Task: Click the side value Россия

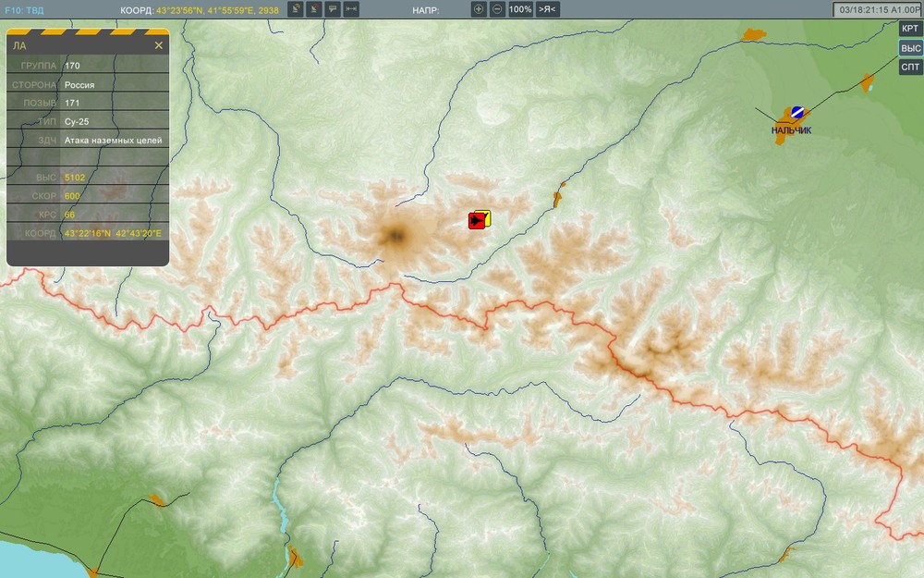Action: [79, 84]
